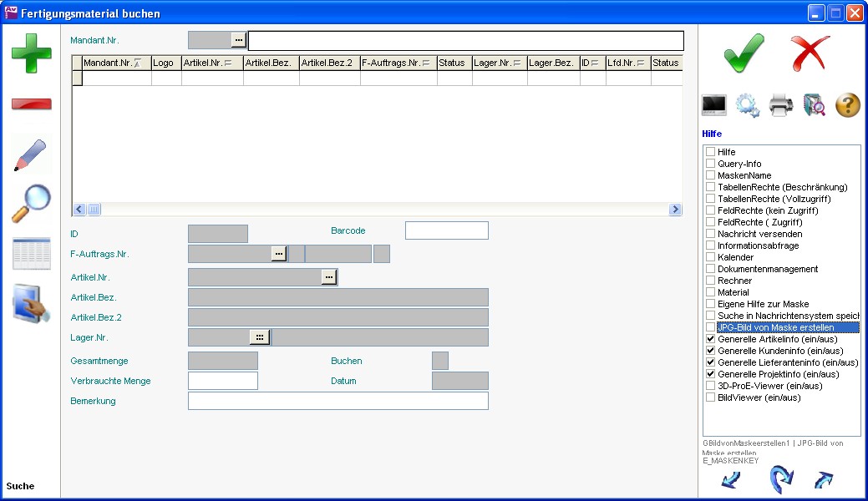
Task: Click the green plus add record icon
Action: 31,53
